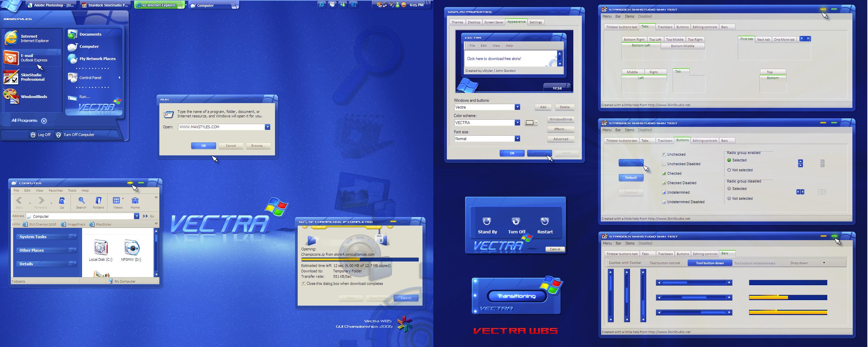Open the Drop down toolbar arrow
The width and height of the screenshot is (868, 347).
[824, 263]
